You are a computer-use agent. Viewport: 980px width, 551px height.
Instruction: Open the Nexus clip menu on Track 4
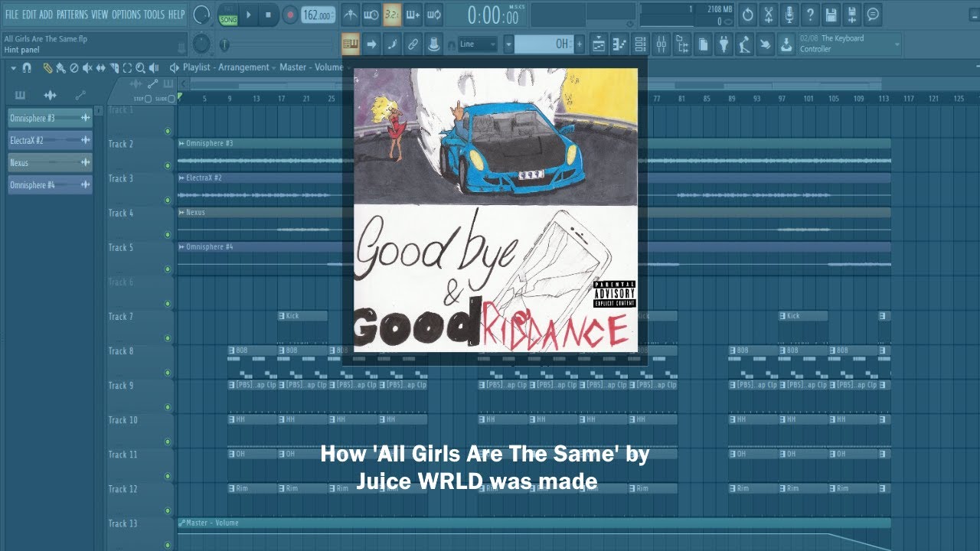click(x=181, y=213)
